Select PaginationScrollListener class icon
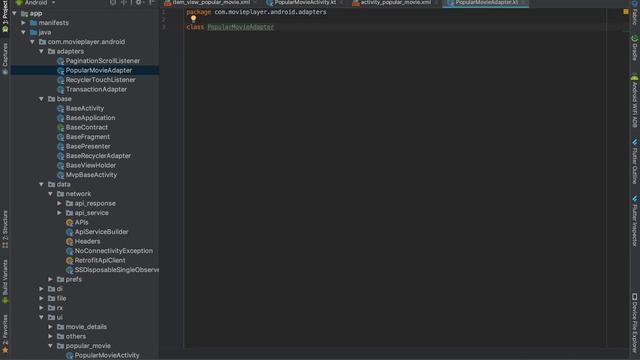This screenshot has width=640, height=360. click(61, 61)
